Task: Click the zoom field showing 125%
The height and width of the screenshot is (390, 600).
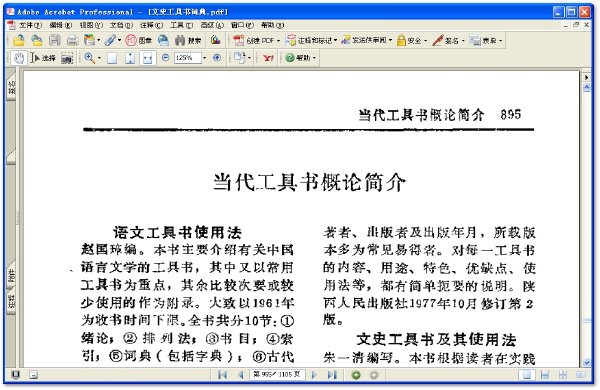Action: point(188,58)
